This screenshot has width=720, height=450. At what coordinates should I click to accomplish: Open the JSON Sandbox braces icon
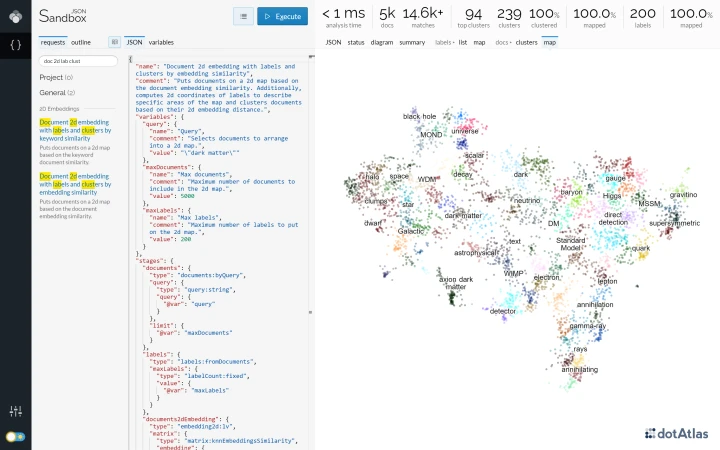click(x=16, y=45)
